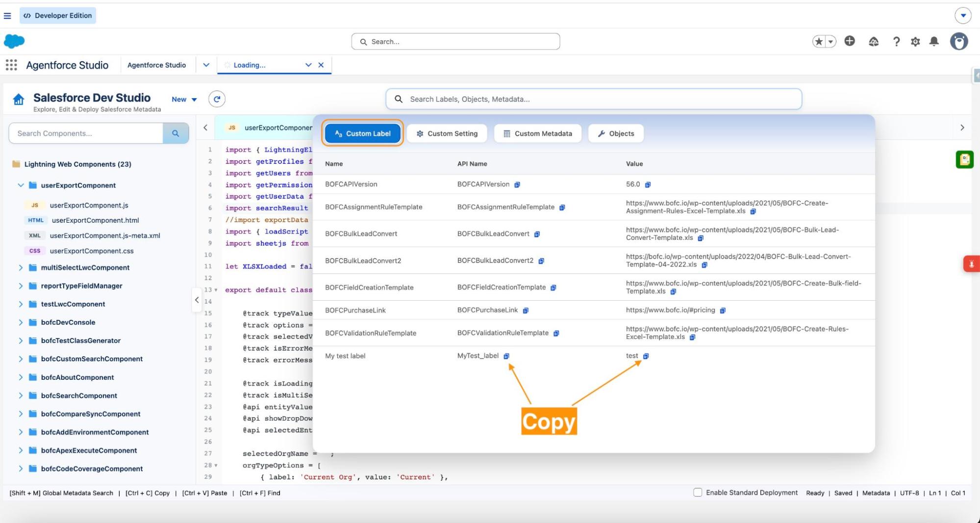Copy the bofc.io/#pricing URL value

pyautogui.click(x=723, y=311)
